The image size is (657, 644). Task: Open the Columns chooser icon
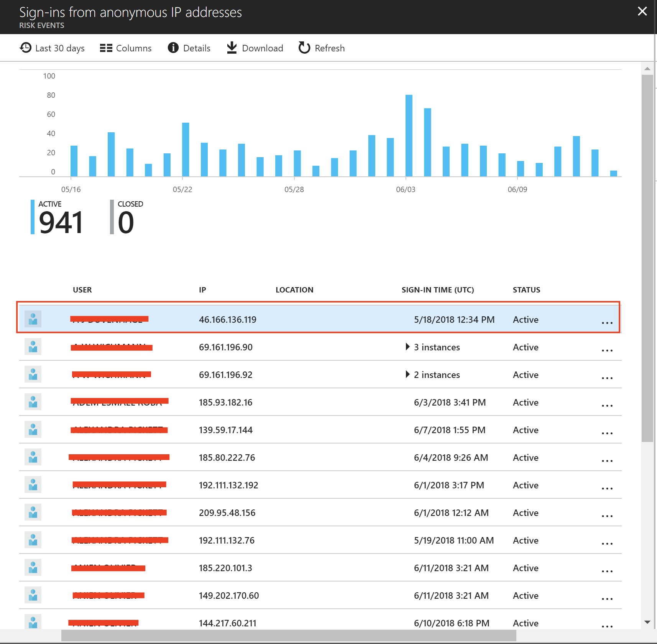(x=106, y=48)
